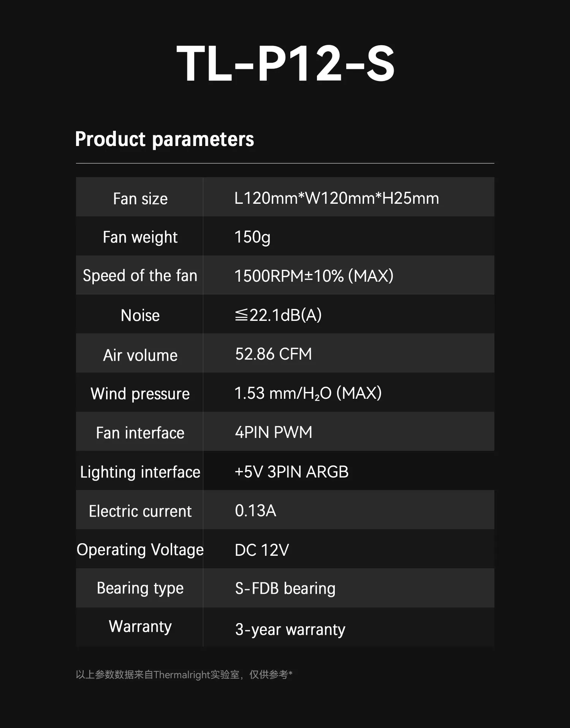Click the Speed of the fan label
This screenshot has height=728, width=570.
(140, 276)
